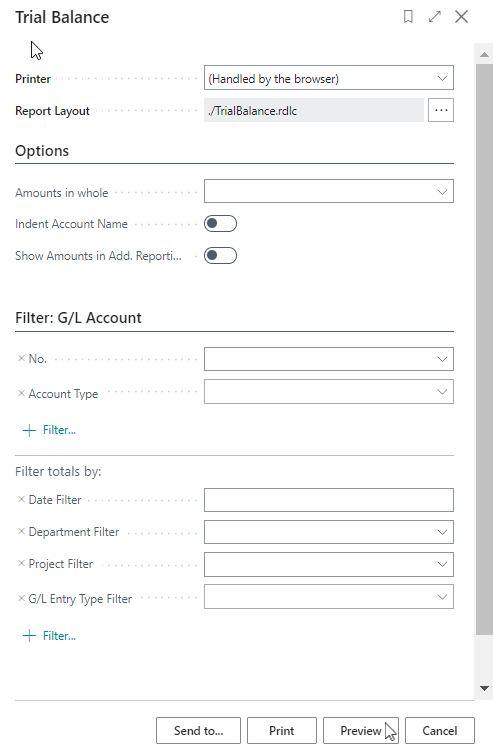Enable Show Amounts in Add. Reporting switch

click(220, 255)
